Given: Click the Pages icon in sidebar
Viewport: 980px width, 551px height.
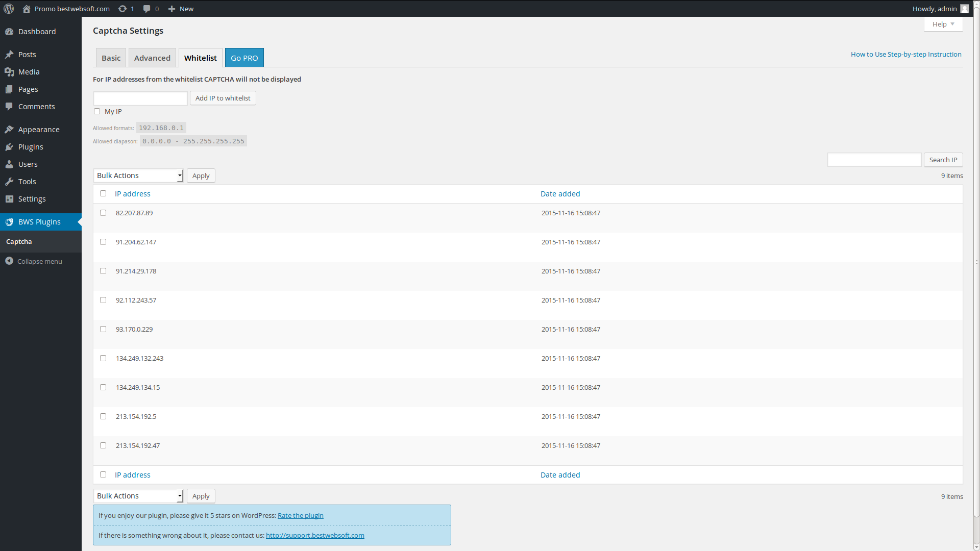Looking at the screenshot, I should (9, 89).
